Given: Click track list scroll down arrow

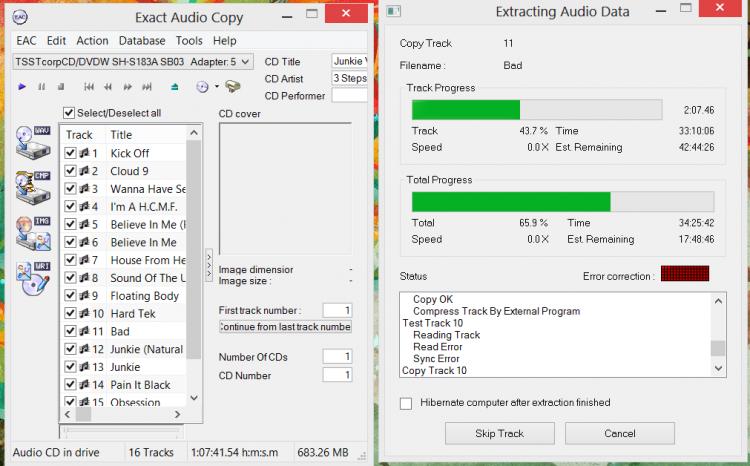Looking at the screenshot, I should [x=194, y=398].
